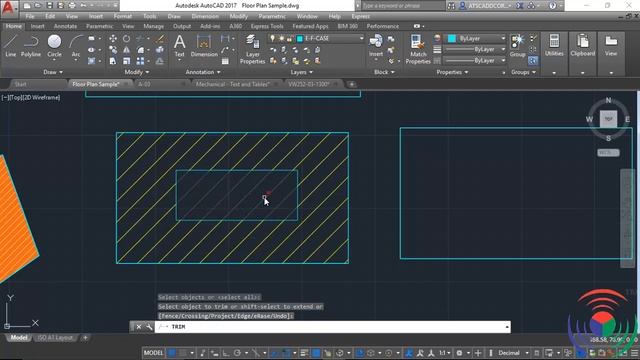Click the Table icon in Annotation

(x=225, y=61)
